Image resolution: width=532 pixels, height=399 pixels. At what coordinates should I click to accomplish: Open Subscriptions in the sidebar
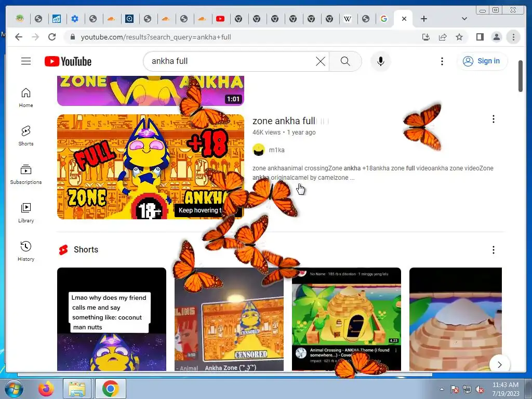pos(26,175)
